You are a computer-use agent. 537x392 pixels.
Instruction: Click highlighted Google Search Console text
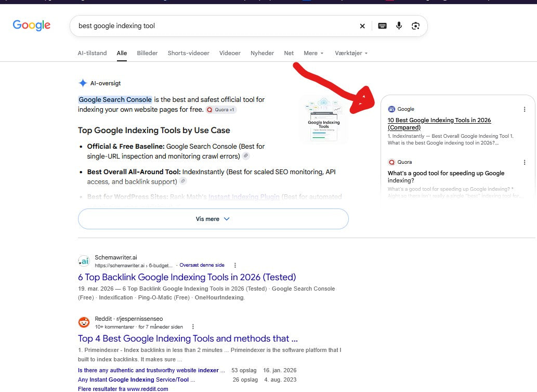(115, 100)
